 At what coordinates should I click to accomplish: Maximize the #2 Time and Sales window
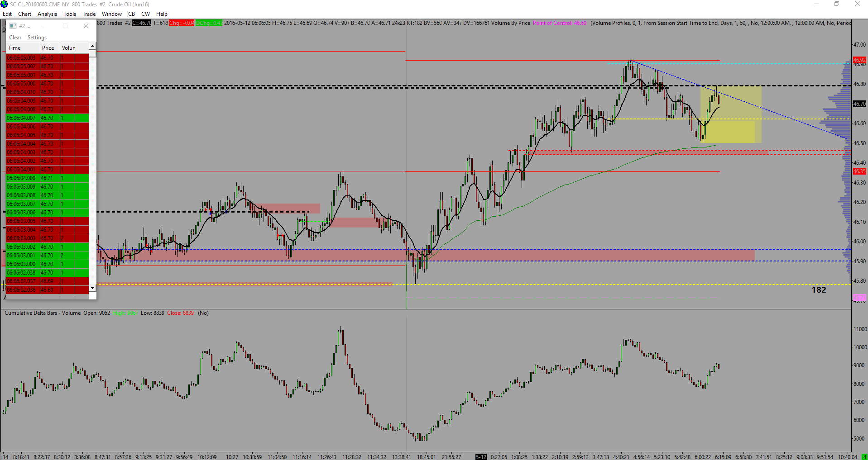(65, 26)
